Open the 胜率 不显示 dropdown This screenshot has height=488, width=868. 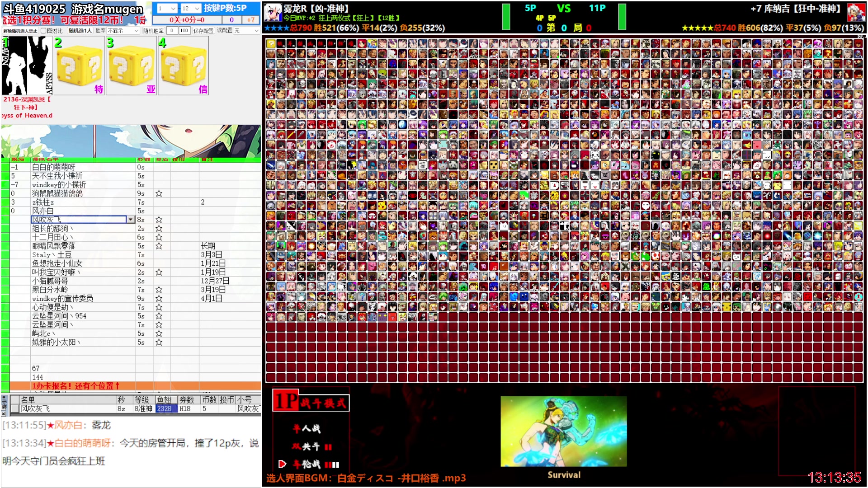point(123,31)
